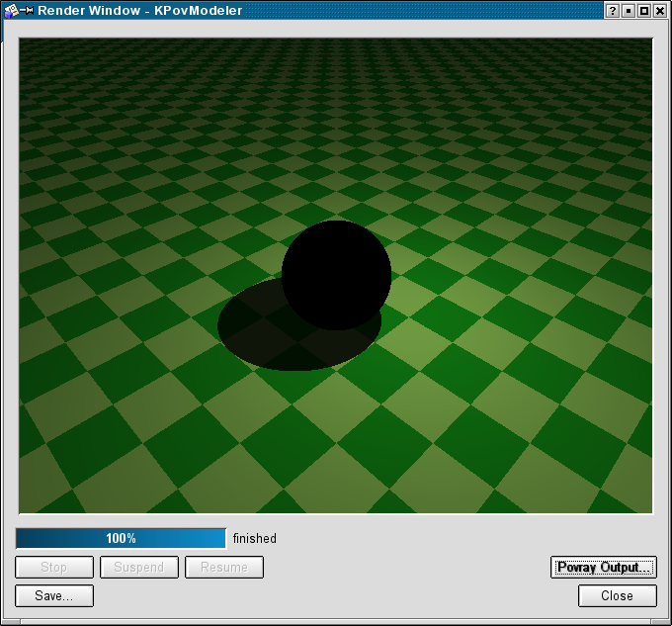Open the KPovModeler window menu icon
The height and width of the screenshot is (626, 672).
10,10
